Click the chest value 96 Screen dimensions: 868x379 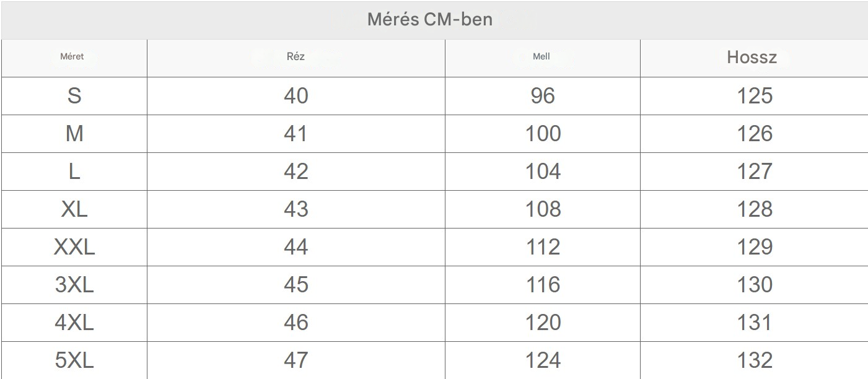pyautogui.click(x=543, y=95)
